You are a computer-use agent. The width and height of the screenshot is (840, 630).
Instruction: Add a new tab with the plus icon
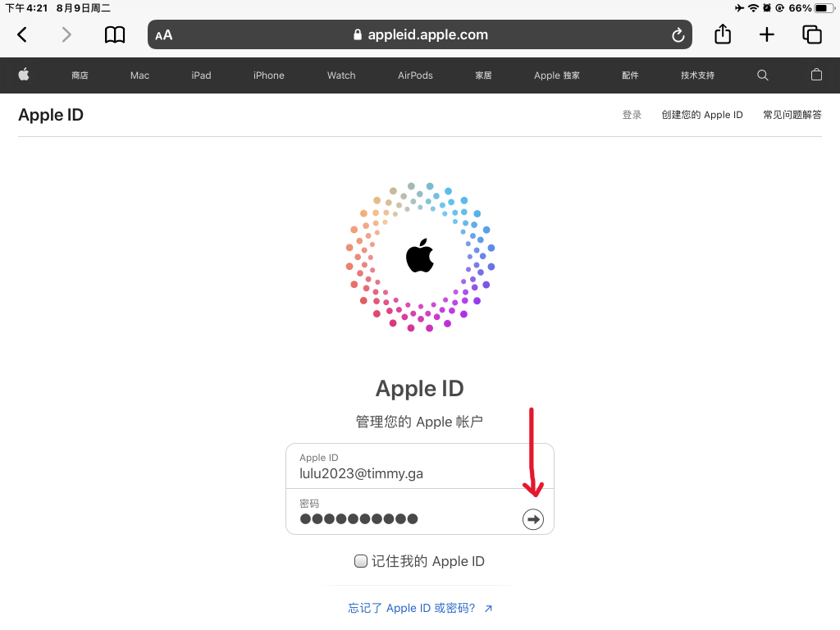pos(767,34)
